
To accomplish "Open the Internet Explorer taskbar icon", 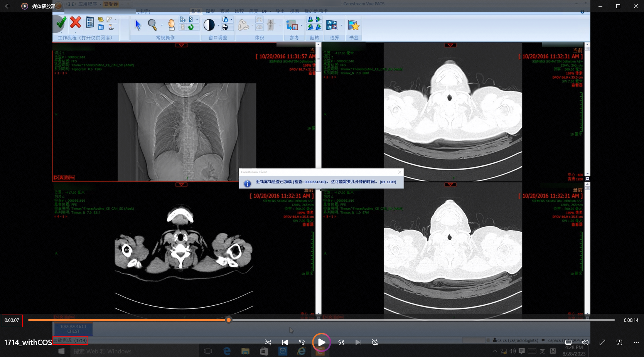I will 301,351.
